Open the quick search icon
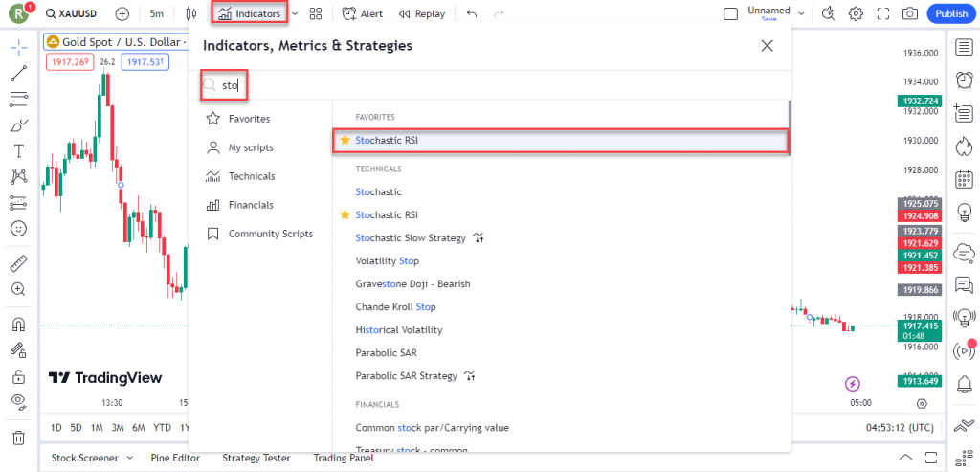 829,13
